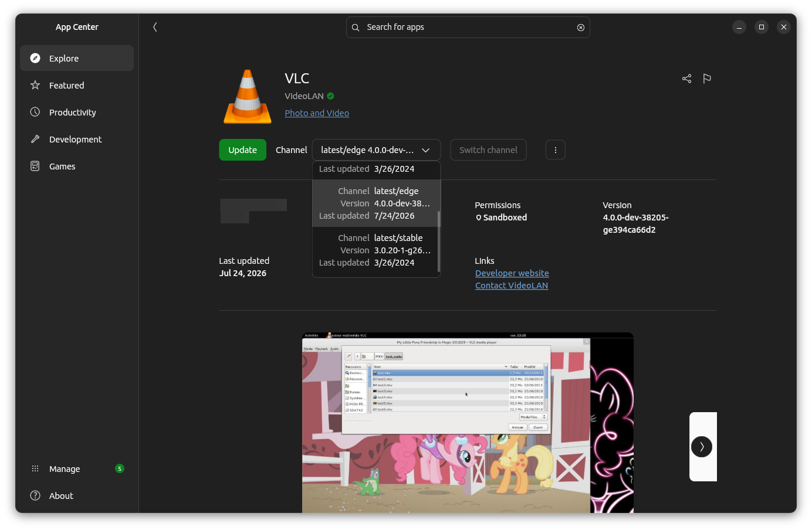
Task: Click the Productivity clock icon
Action: 35,112
